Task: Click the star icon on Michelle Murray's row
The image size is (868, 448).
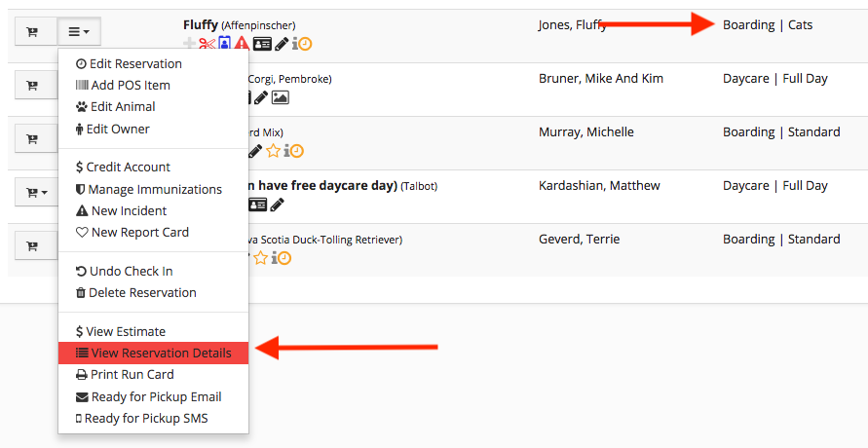Action: click(274, 151)
